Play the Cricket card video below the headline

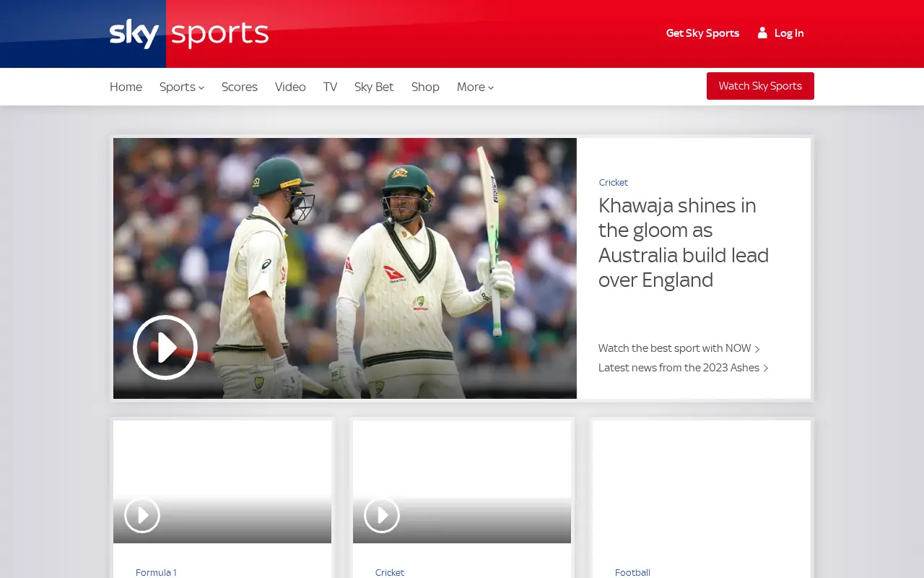pyautogui.click(x=382, y=515)
